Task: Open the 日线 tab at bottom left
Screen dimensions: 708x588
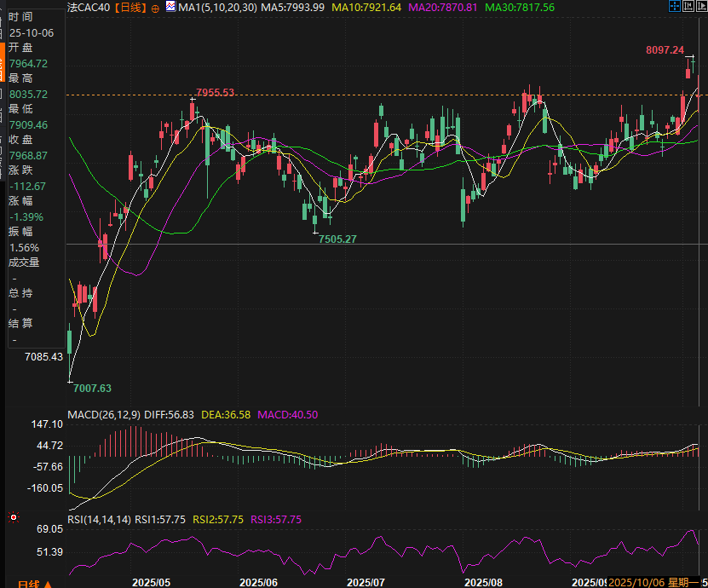Action: click(28, 583)
